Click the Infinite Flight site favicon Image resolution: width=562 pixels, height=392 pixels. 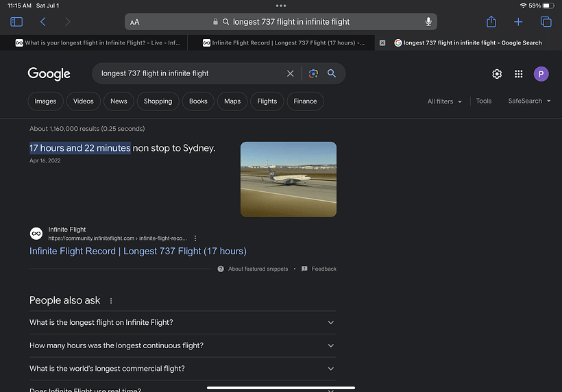click(36, 234)
